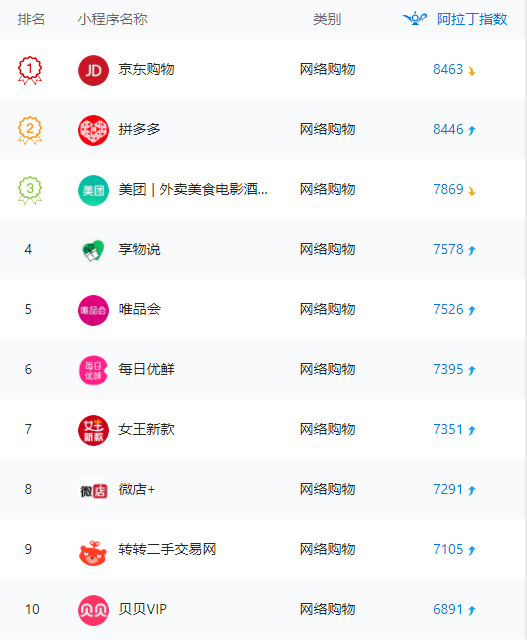Click the Aladdin lamp icon in header
Image resolution: width=527 pixels, height=640 pixels.
point(415,19)
